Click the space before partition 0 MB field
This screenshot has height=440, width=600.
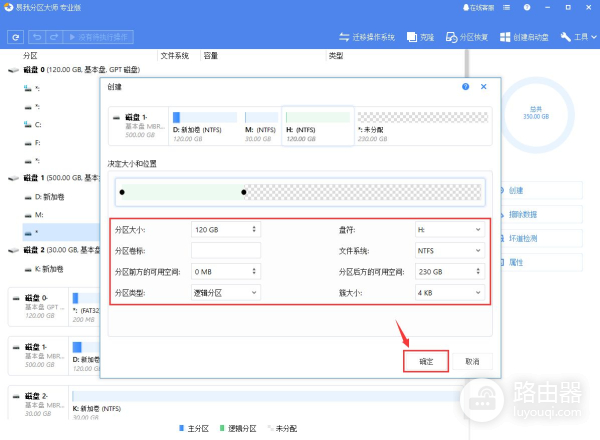click(226, 272)
